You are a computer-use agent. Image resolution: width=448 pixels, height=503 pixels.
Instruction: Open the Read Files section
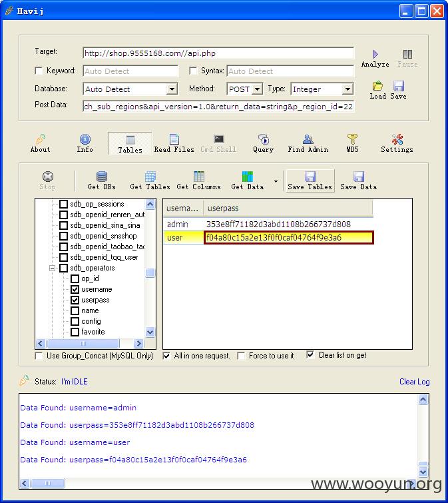click(174, 143)
